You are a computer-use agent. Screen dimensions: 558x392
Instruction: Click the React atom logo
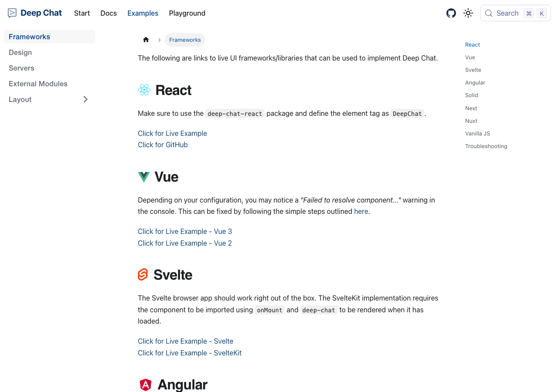point(144,90)
